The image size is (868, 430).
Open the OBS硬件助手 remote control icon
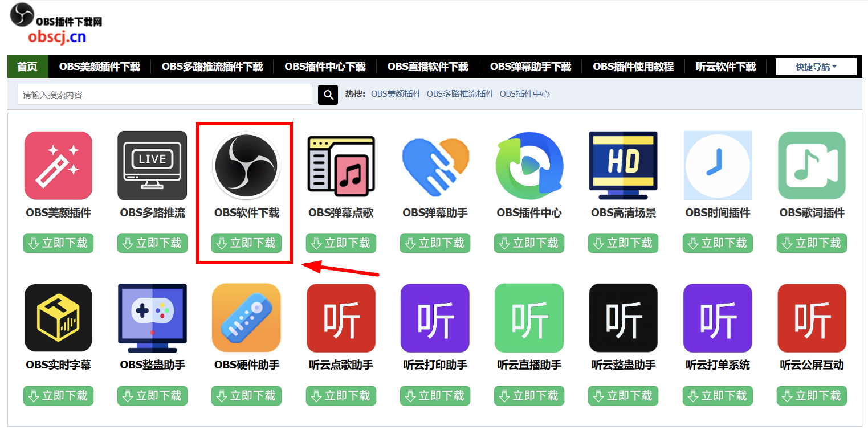[246, 318]
